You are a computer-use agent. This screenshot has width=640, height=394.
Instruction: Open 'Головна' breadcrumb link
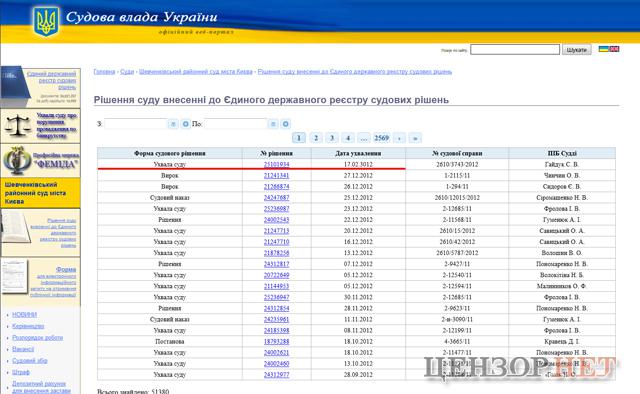[104, 71]
